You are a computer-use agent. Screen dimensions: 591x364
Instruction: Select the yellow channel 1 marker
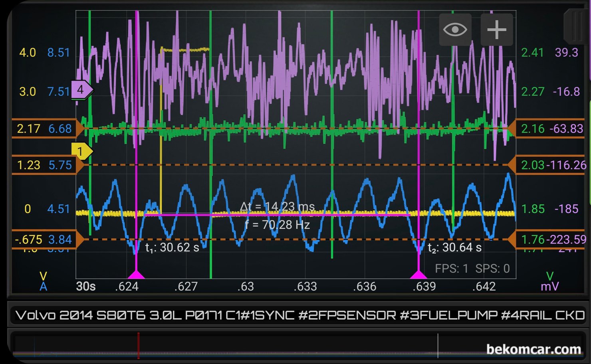82,152
